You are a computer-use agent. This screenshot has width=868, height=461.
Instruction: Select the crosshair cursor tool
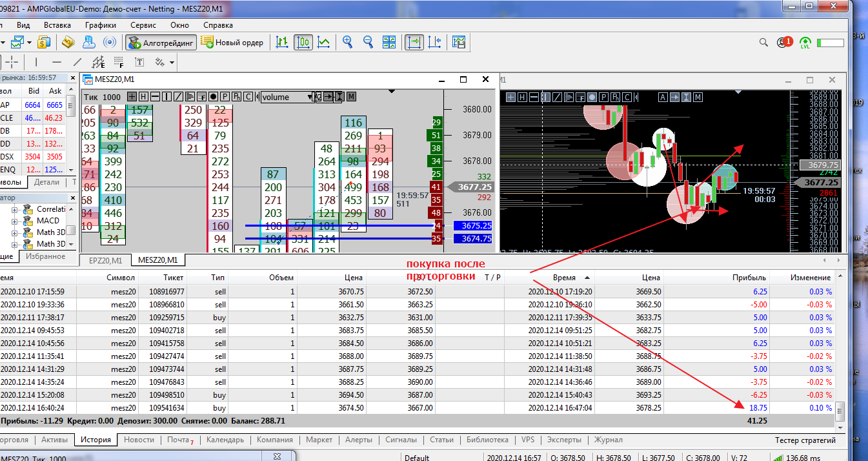(13, 62)
